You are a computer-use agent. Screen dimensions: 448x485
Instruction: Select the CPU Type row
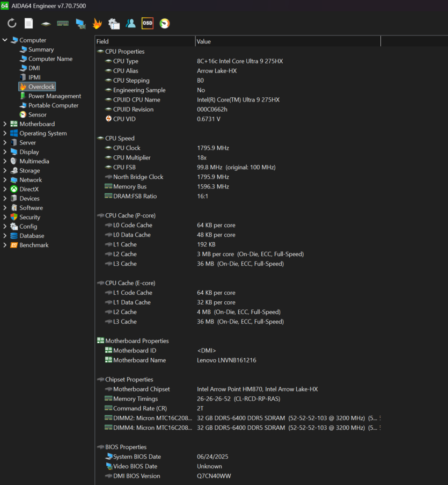(x=239, y=61)
